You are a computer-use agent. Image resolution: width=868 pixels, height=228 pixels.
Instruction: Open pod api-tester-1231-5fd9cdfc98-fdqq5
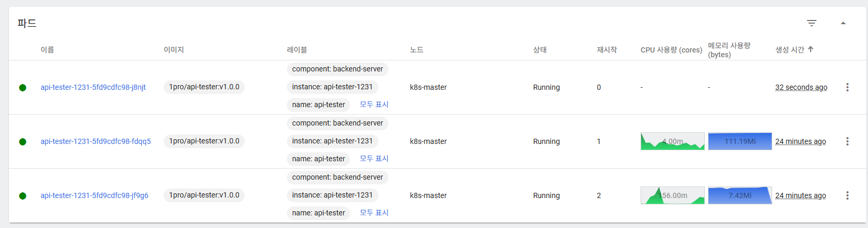95,141
